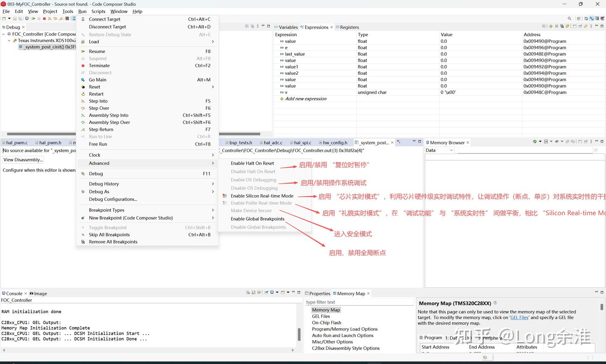
Task: Click the green plus icon in Expressions toolbar
Action: pos(551,26)
